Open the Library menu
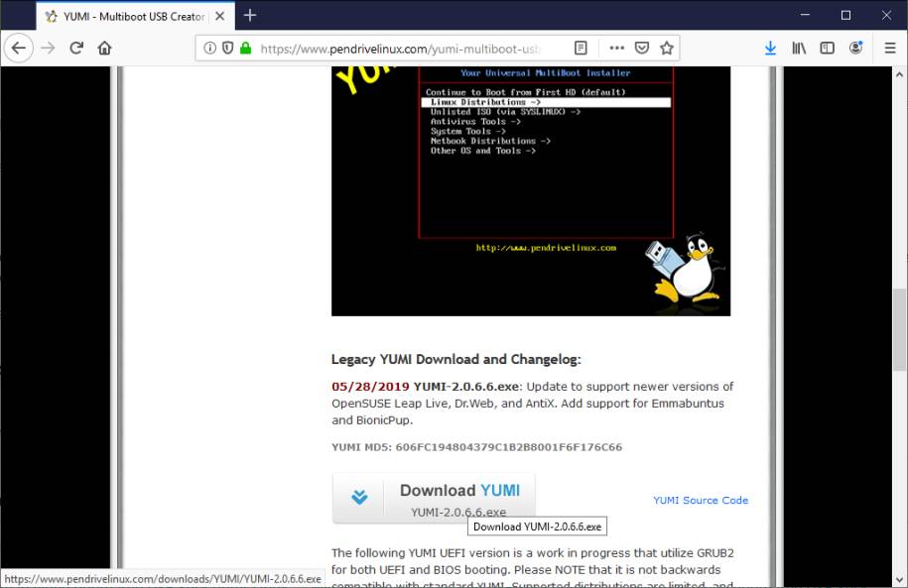 coord(799,48)
